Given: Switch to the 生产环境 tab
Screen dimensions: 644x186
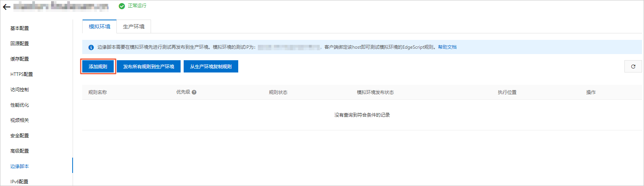Looking at the screenshot, I should click(134, 26).
